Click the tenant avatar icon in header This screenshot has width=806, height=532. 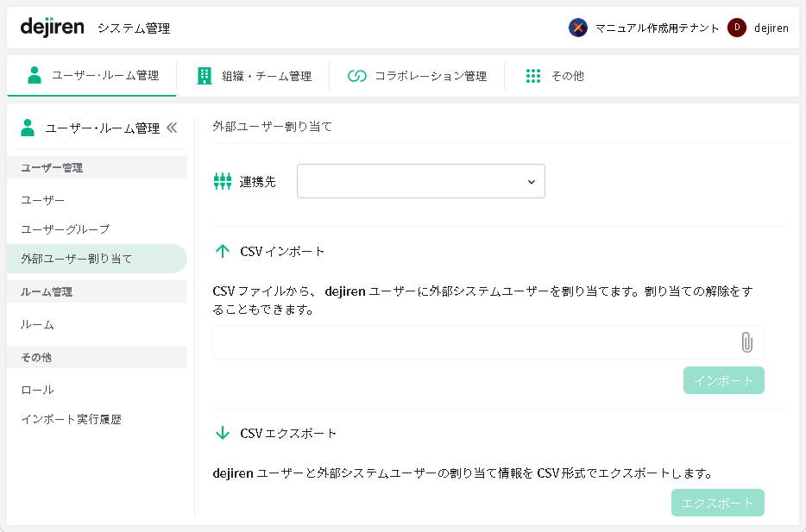click(x=578, y=28)
